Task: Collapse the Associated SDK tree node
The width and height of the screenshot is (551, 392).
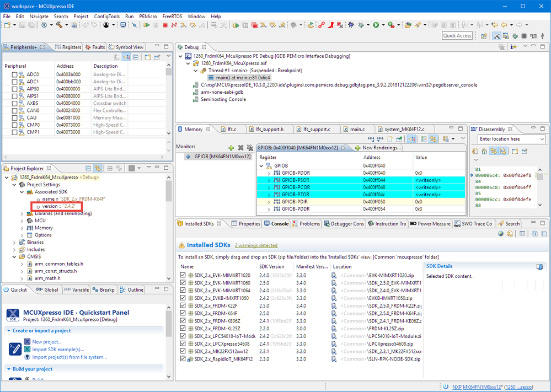Action: tap(22, 192)
